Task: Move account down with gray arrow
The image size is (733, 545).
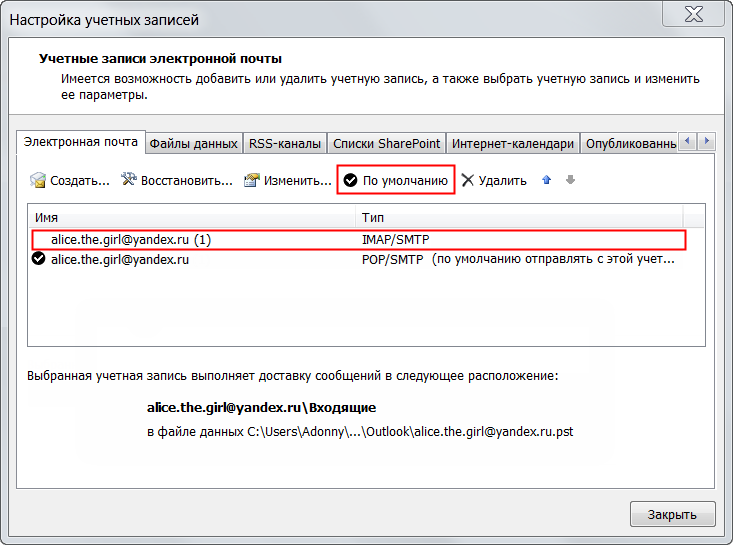Action: [x=570, y=181]
